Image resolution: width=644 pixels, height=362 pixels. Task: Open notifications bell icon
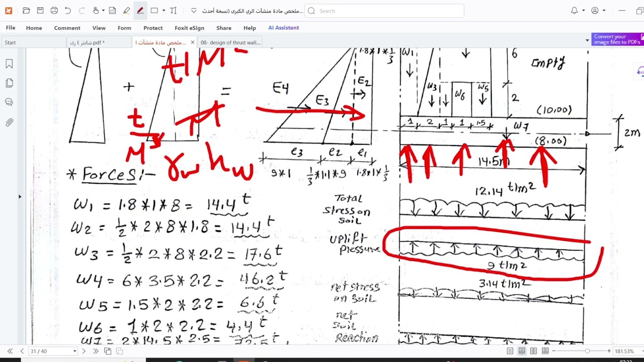[x=575, y=11]
